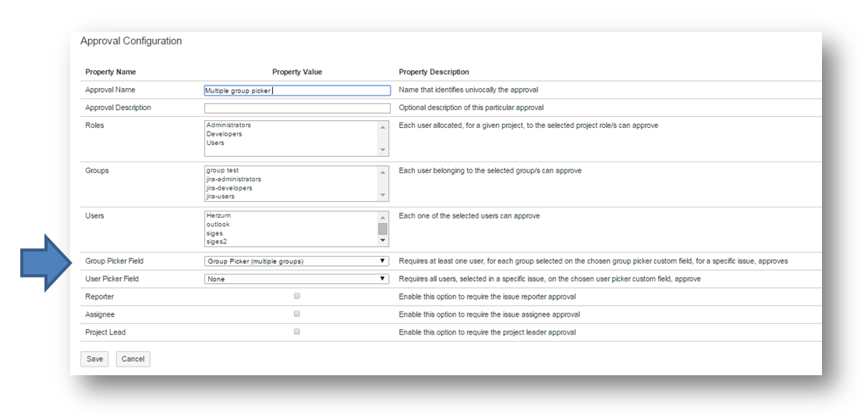
Task: Click the Save button
Action: click(x=94, y=359)
